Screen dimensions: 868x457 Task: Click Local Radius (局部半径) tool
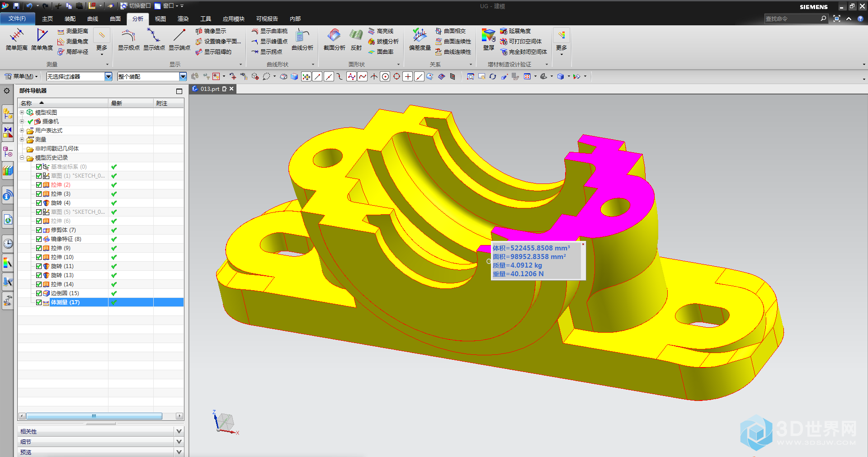click(72, 52)
